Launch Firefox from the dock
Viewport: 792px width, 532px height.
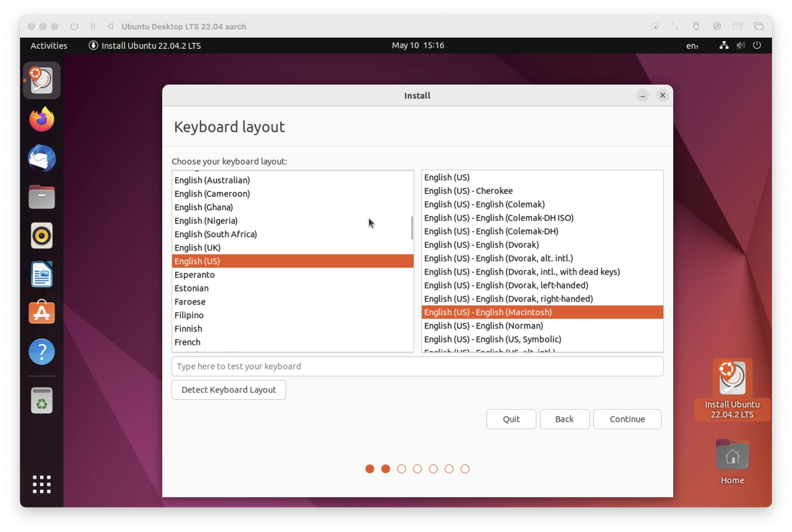point(42,119)
